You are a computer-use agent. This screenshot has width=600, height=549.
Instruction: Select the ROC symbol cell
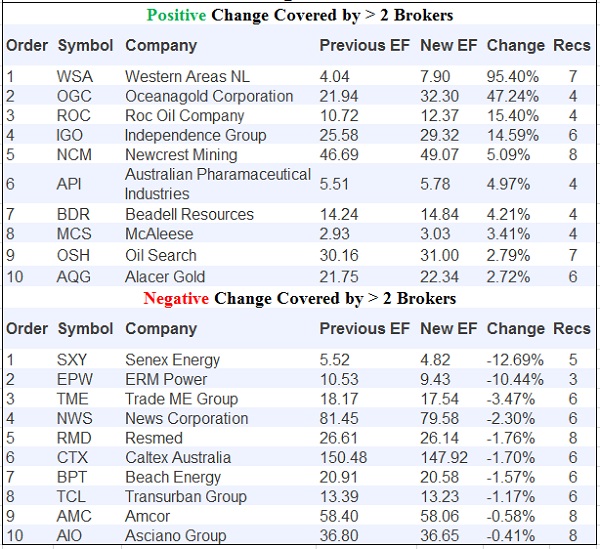tap(75, 115)
